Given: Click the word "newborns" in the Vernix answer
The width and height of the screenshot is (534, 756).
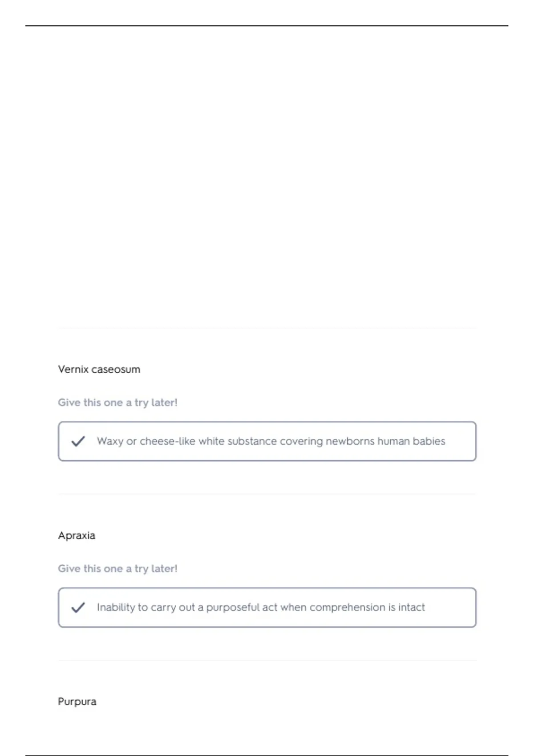Looking at the screenshot, I should 350,441.
